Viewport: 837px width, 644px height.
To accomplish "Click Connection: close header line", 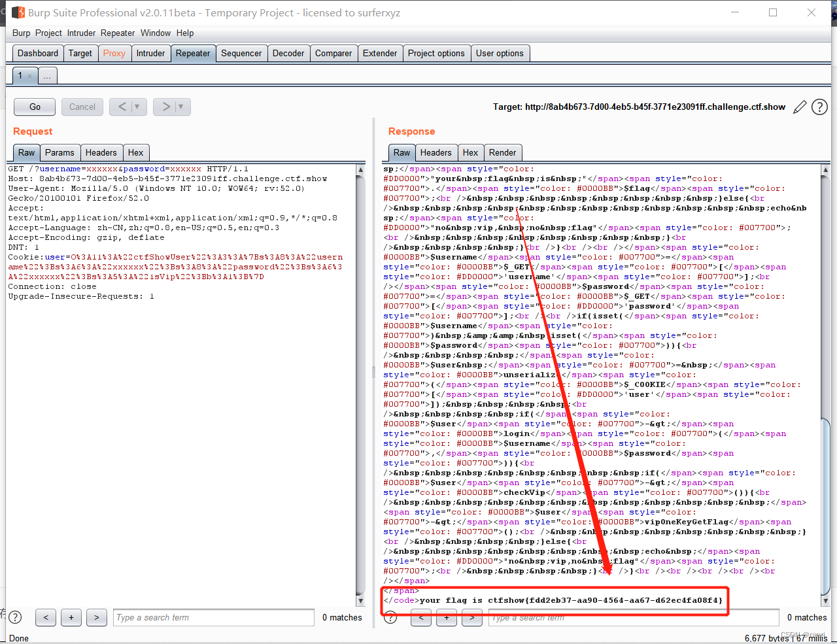I will 52,286.
